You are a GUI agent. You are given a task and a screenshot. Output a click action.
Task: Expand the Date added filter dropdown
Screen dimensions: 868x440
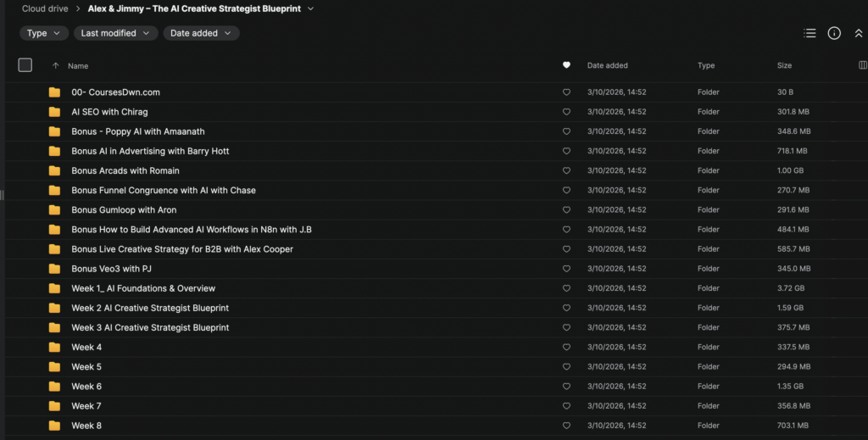coord(202,33)
